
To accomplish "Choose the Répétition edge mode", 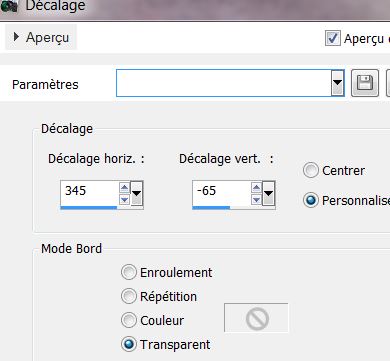I will pos(129,296).
